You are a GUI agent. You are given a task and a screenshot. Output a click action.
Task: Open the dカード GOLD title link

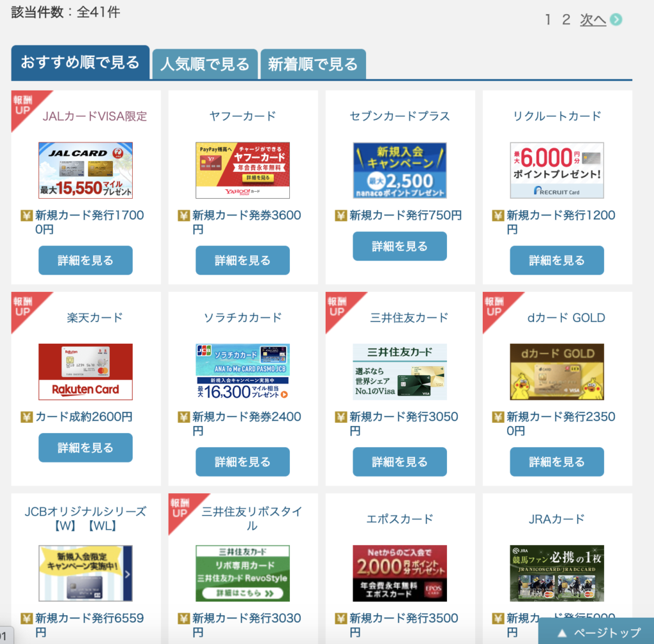[566, 318]
